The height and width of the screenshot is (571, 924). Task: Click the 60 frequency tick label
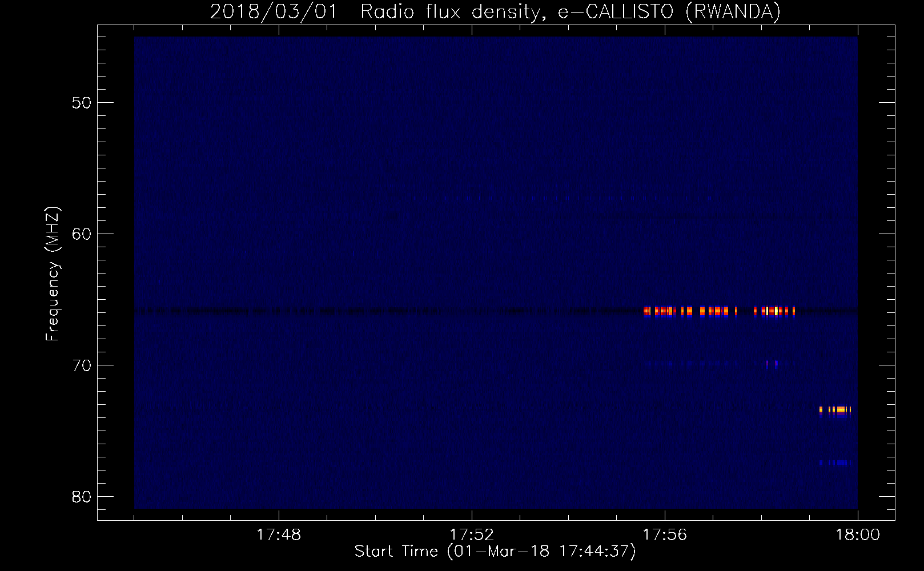tap(82, 234)
